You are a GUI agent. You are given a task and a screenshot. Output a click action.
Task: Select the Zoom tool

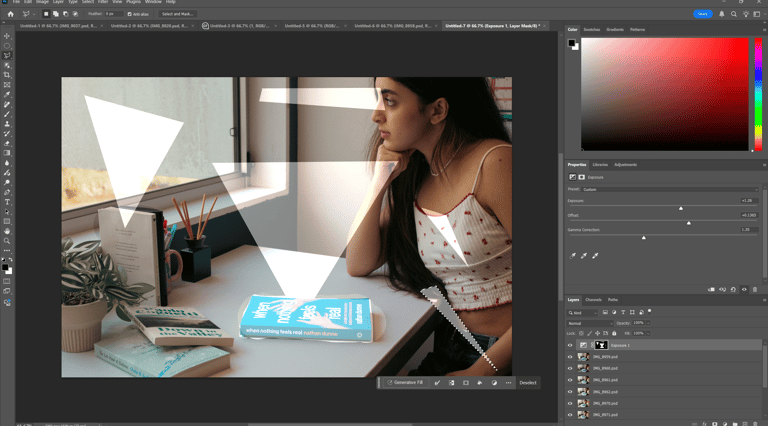(x=7, y=241)
